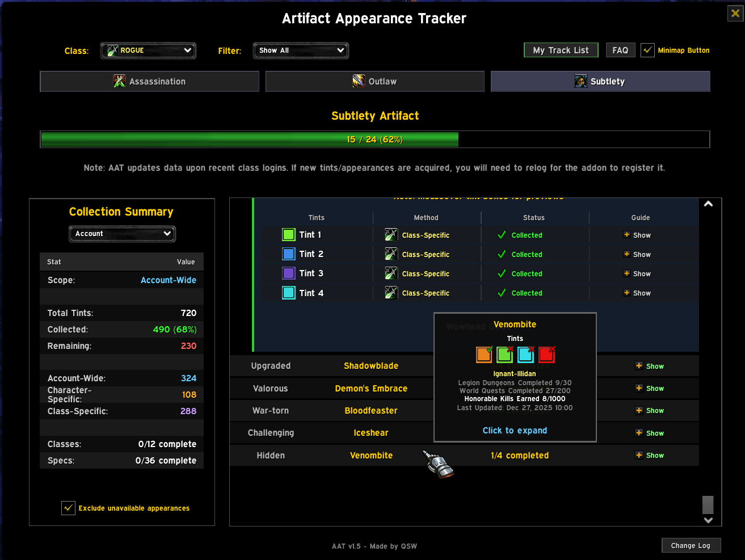Image resolution: width=745 pixels, height=560 pixels.
Task: Click the 'AAT v1.5 - Made by QSW' footer text
Action: tap(374, 546)
